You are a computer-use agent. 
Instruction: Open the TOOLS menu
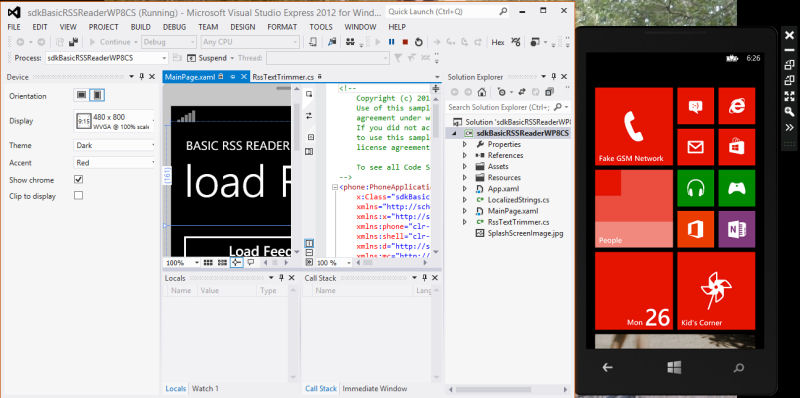pos(321,27)
